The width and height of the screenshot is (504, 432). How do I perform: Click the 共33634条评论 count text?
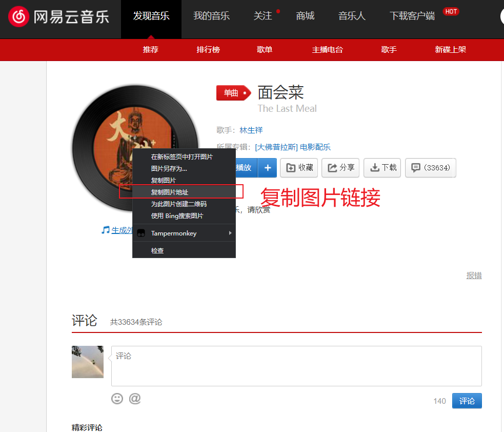[x=136, y=322]
